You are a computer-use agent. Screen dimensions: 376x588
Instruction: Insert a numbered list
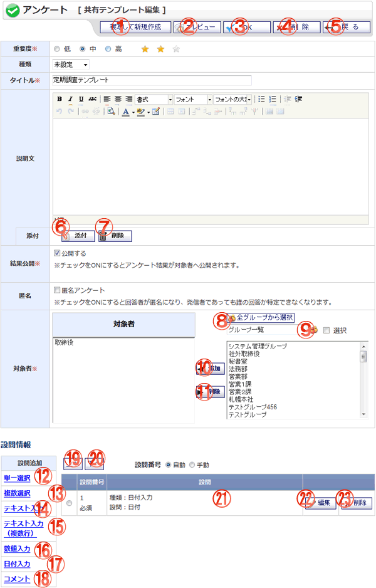[273, 99]
